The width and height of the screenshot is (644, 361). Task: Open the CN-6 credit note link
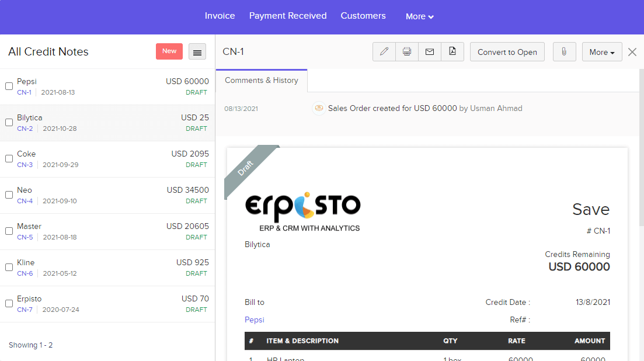[25, 273]
